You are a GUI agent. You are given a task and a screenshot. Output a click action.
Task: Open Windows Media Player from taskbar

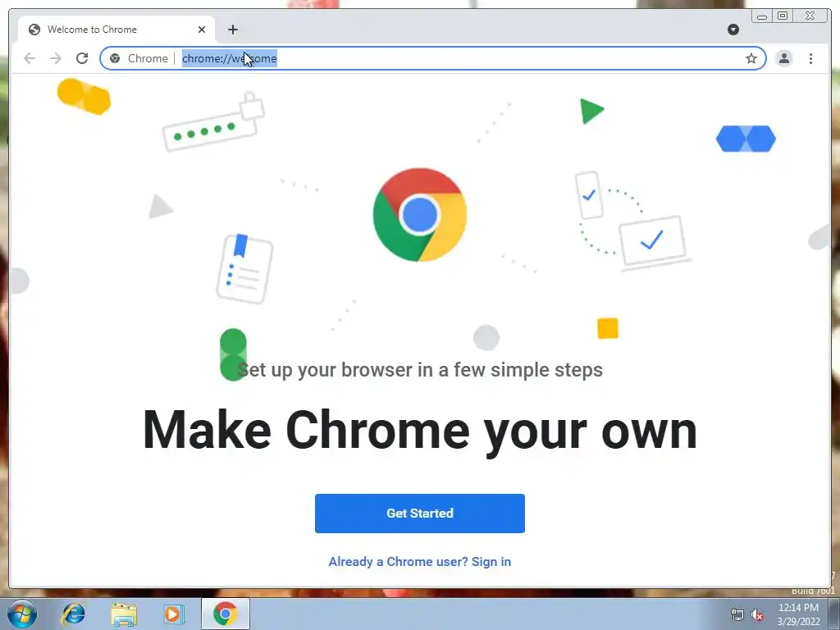(x=173, y=614)
